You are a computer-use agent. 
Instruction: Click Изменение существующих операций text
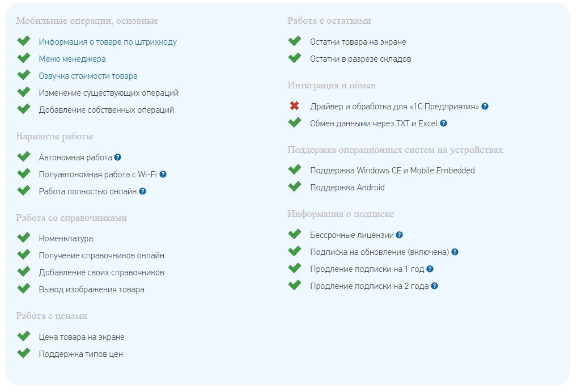(109, 93)
